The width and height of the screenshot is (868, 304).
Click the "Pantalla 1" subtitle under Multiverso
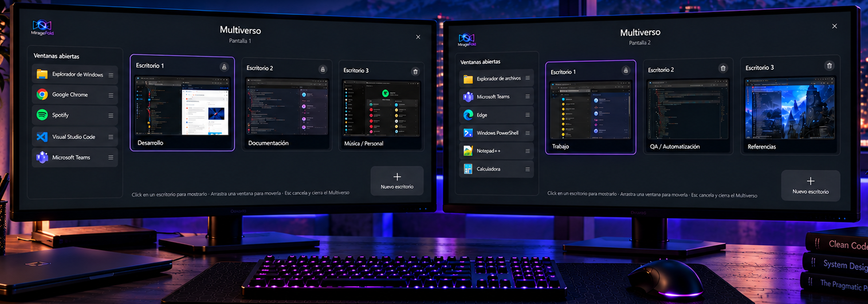click(x=240, y=41)
